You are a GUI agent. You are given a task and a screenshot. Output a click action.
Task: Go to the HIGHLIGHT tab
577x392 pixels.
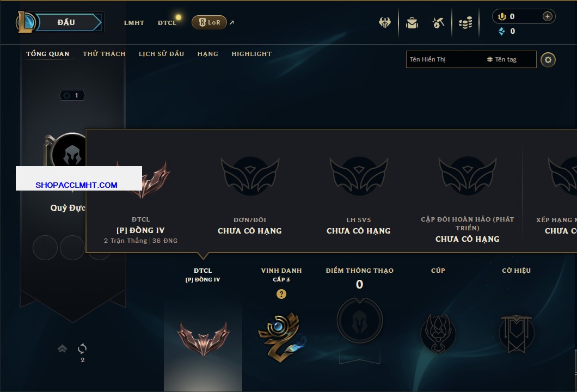[251, 54]
